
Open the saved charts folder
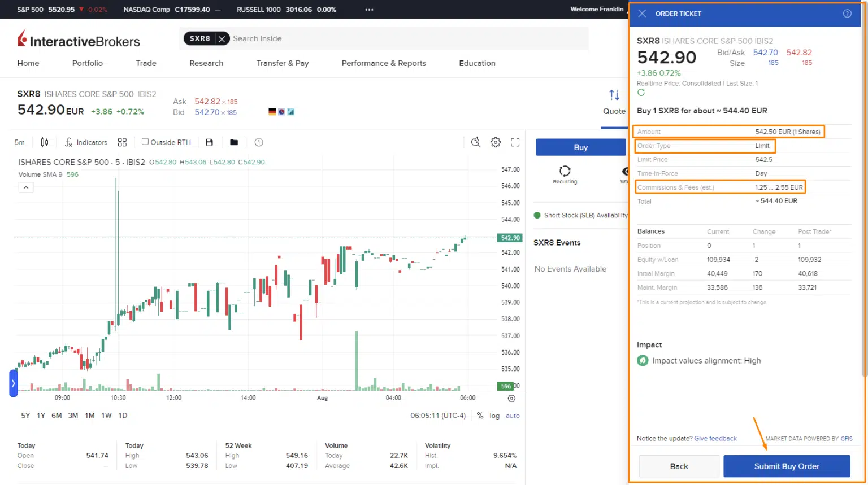point(234,142)
